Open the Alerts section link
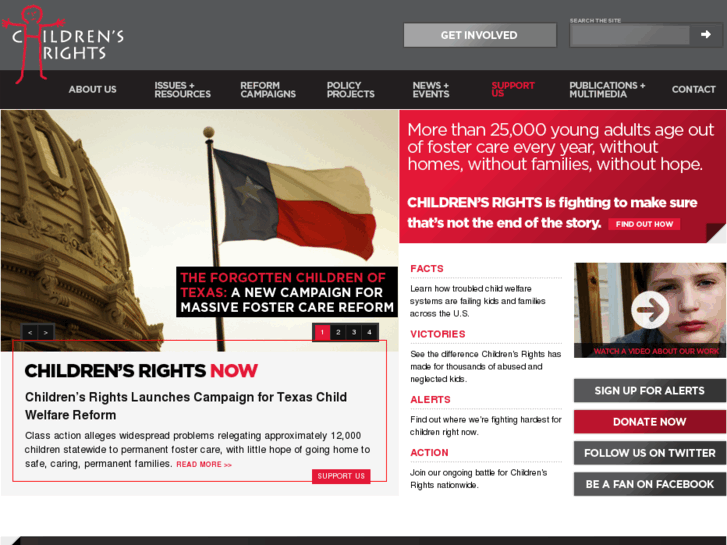This screenshot has width=727, height=545. coord(430,399)
